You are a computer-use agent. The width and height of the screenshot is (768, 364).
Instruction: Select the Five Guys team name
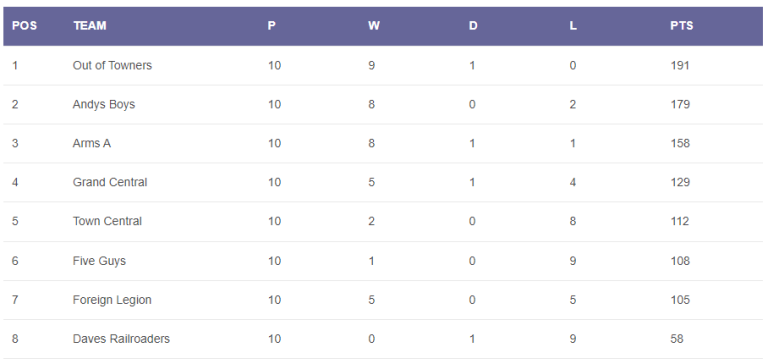click(x=99, y=261)
